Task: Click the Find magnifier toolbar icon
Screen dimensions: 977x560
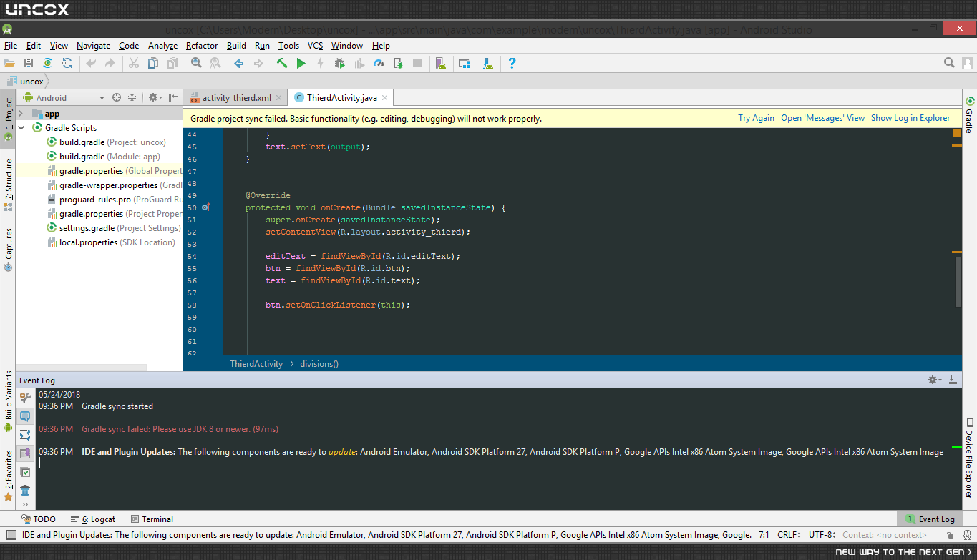Action: [x=196, y=64]
